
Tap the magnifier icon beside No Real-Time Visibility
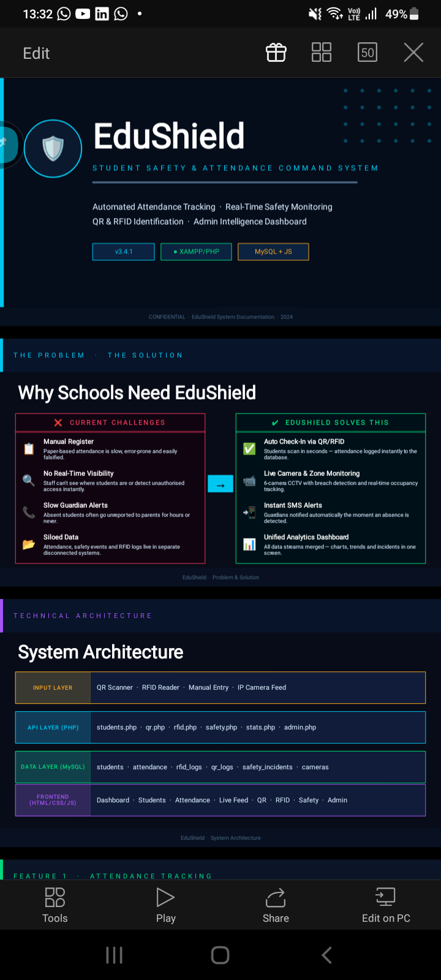click(x=29, y=480)
